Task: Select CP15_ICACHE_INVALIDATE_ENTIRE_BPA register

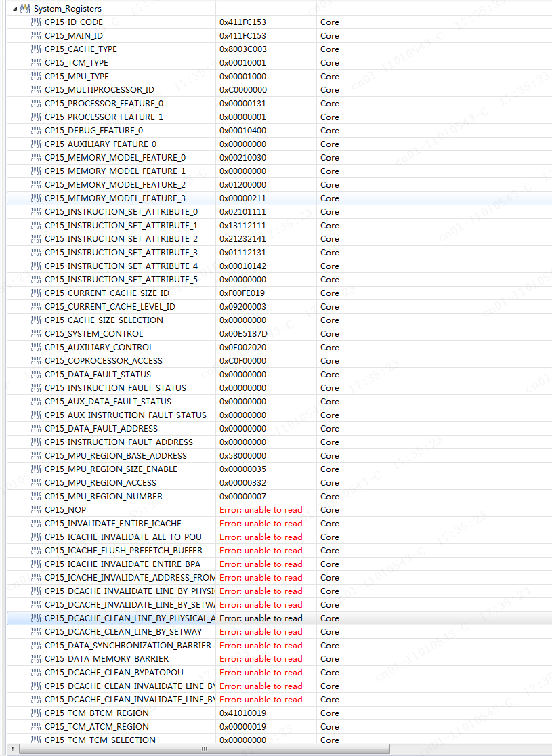Action: pos(123,564)
